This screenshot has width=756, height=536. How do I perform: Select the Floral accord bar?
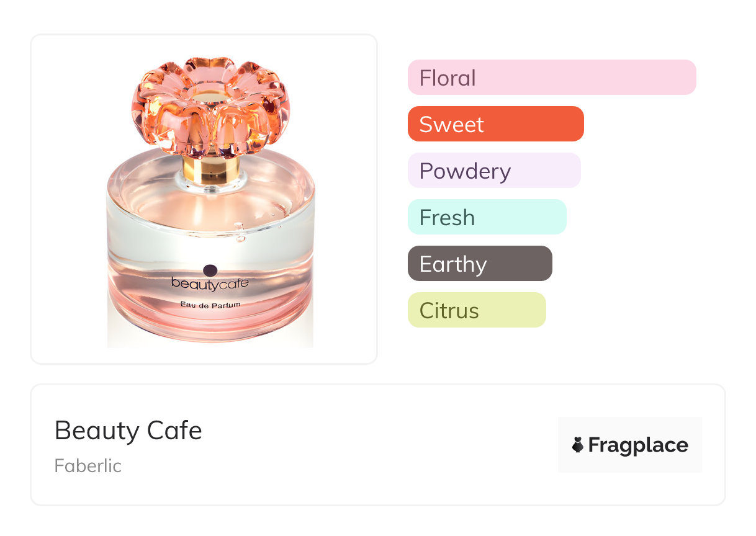[x=551, y=78]
